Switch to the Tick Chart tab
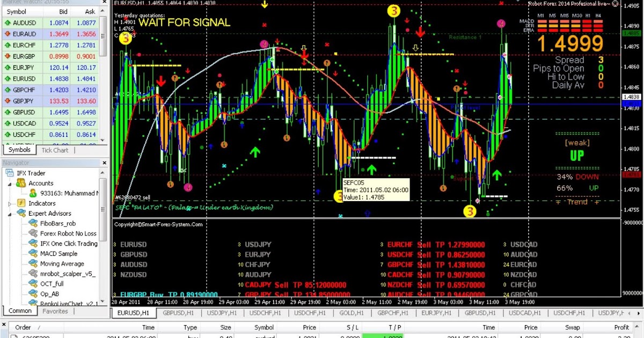This screenshot has height=338, width=644. (55, 150)
